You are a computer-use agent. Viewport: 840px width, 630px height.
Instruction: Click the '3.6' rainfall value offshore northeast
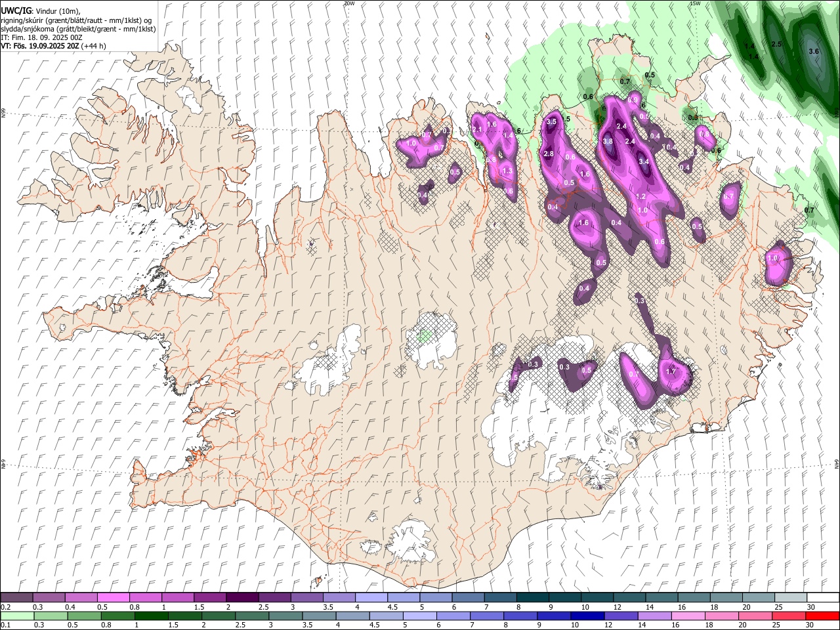814,51
